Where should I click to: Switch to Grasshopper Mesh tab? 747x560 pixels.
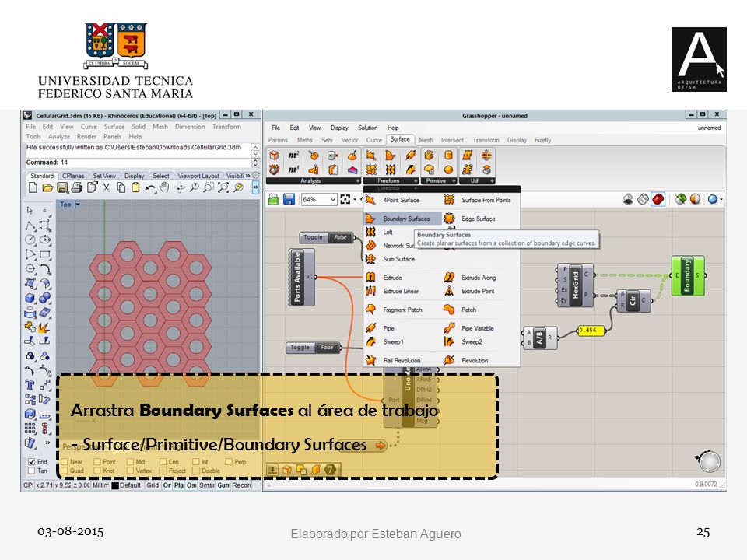(426, 140)
